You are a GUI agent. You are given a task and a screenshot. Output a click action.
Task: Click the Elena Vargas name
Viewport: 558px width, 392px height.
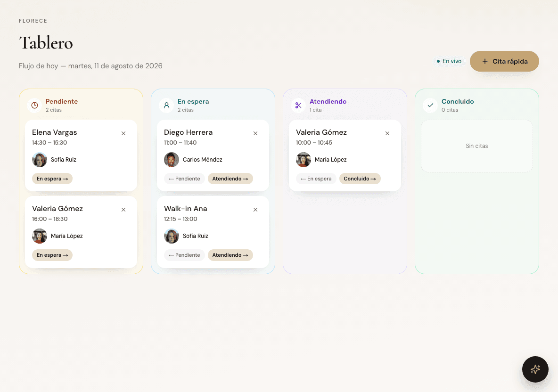coord(55,132)
